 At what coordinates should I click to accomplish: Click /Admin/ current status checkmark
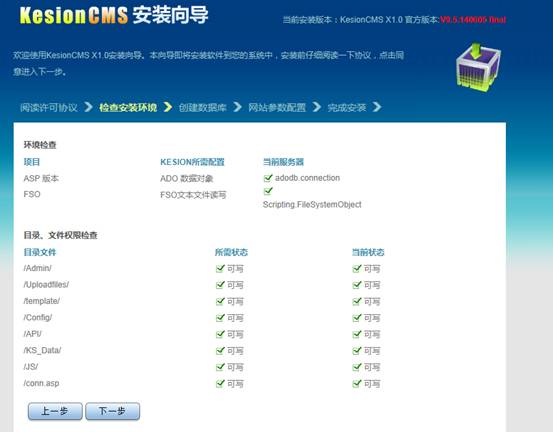[x=357, y=268]
